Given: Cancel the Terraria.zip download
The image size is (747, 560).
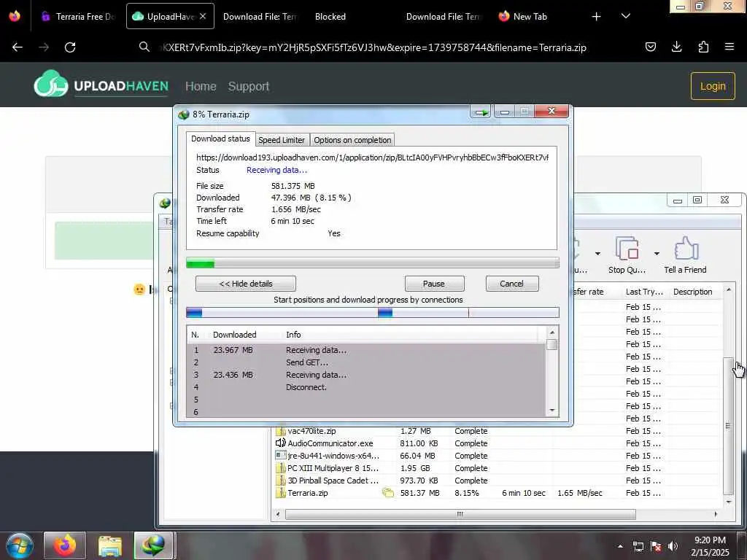Looking at the screenshot, I should [x=511, y=284].
